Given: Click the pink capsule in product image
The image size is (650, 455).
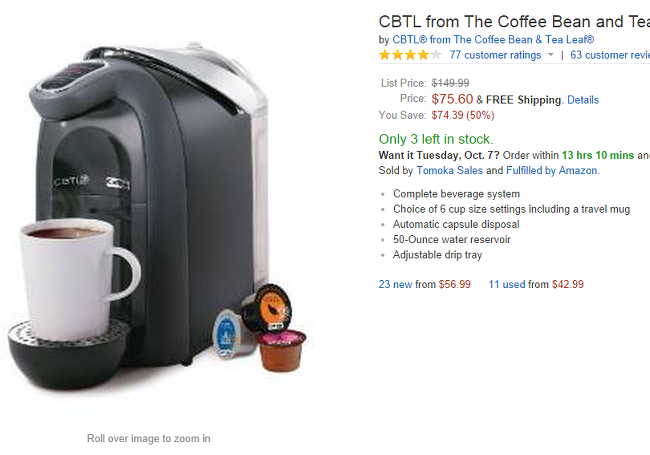Looking at the screenshot, I should tap(281, 351).
